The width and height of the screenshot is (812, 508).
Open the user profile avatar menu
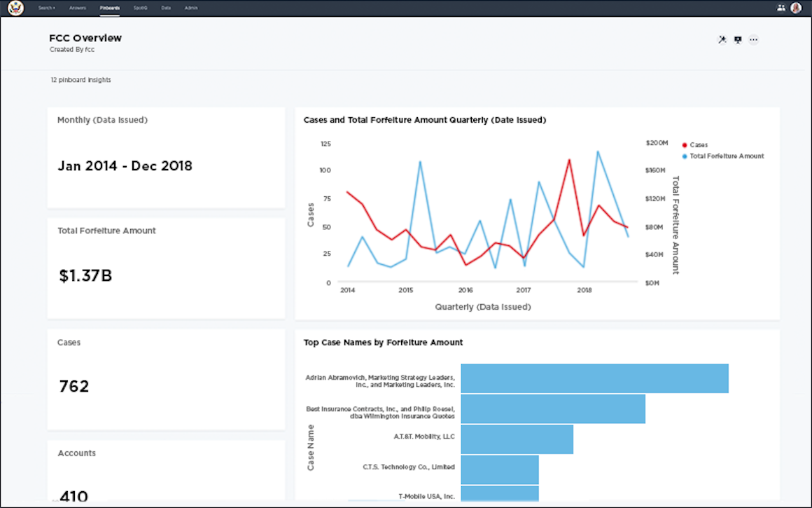(x=796, y=8)
